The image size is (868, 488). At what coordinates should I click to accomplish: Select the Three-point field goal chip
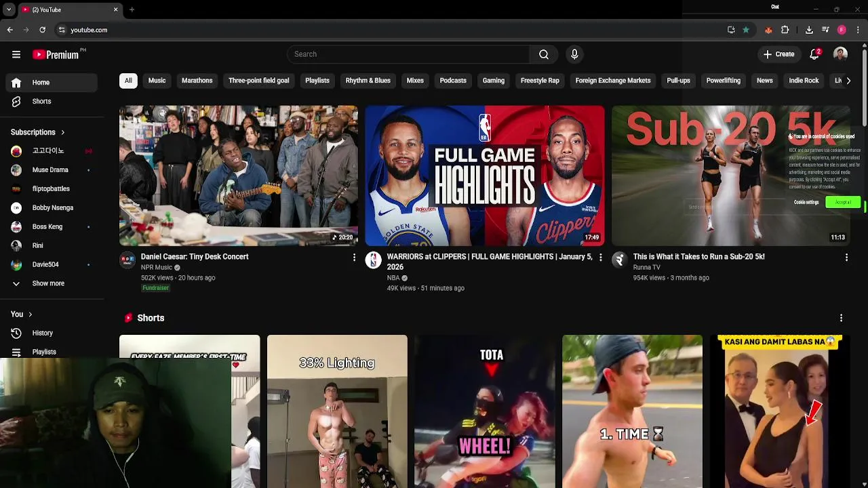(258, 81)
